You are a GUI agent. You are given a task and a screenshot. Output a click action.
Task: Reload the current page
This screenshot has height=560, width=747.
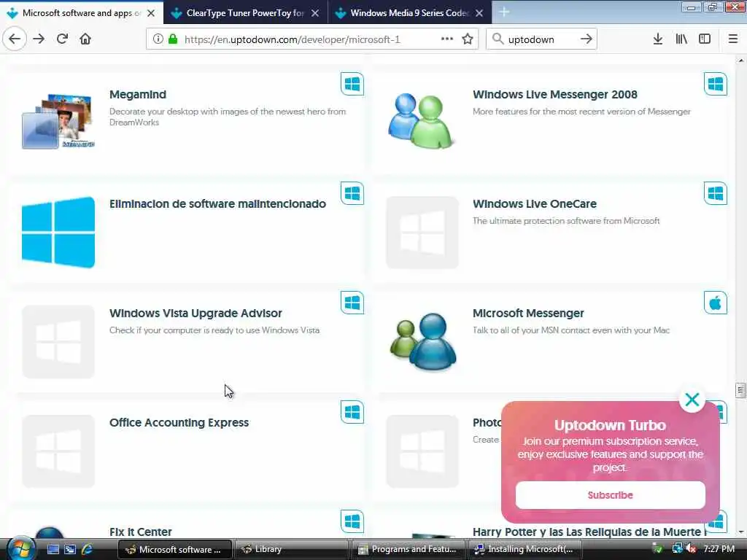coord(62,39)
